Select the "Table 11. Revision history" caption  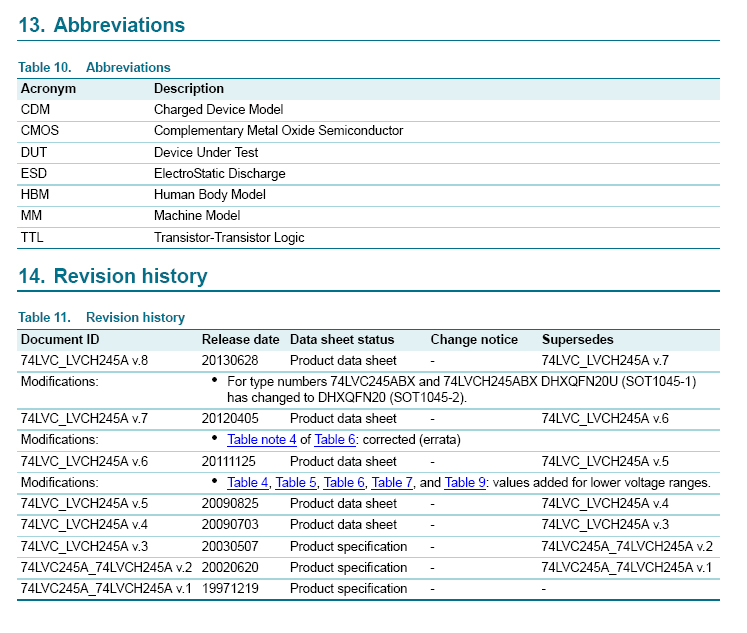[101, 317]
